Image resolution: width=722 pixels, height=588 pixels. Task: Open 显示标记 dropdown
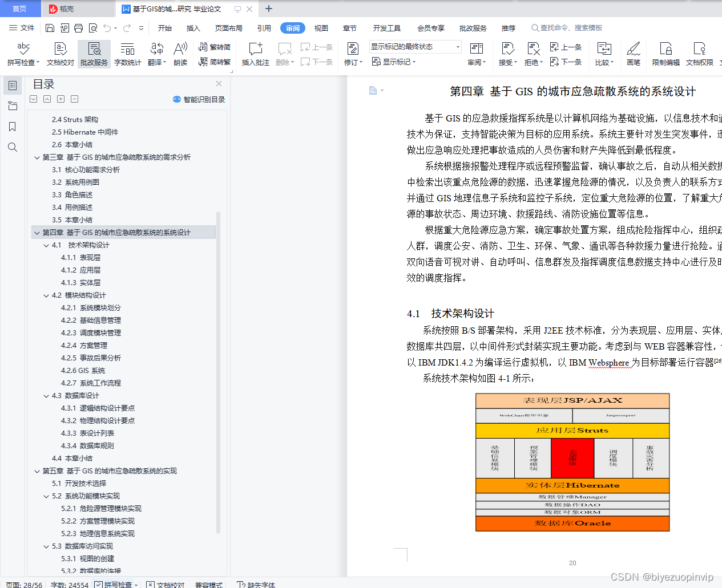point(394,62)
